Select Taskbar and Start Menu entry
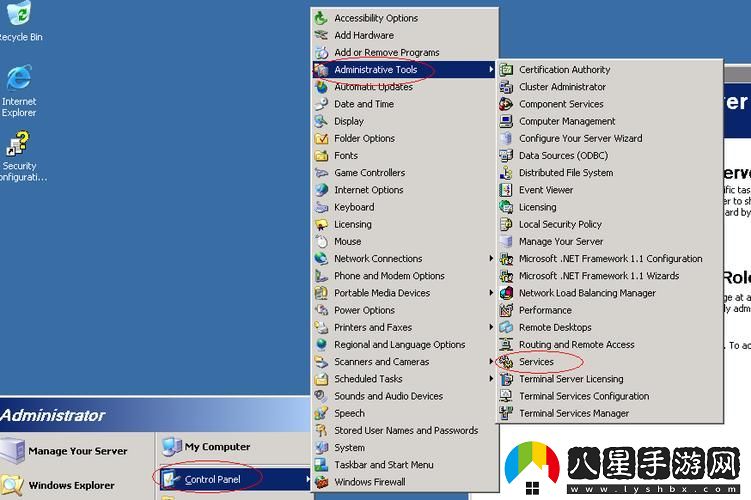 coord(404,465)
